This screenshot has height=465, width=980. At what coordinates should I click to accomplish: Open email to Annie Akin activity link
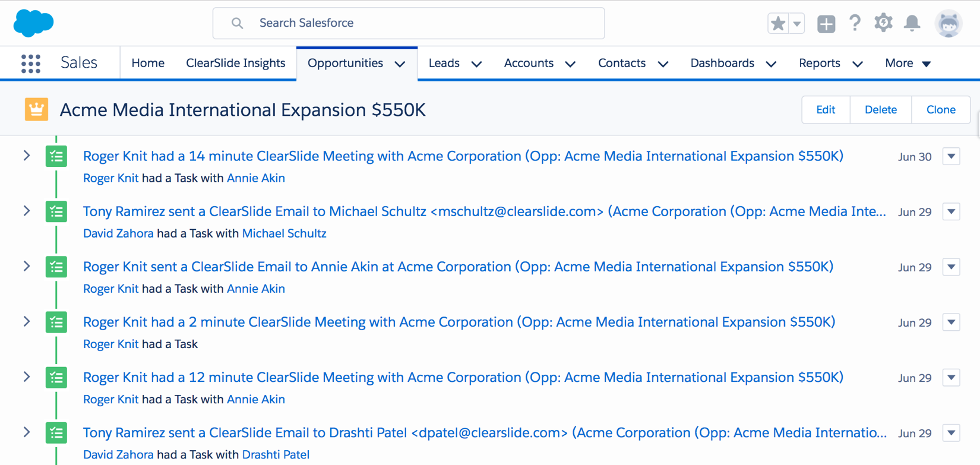458,267
